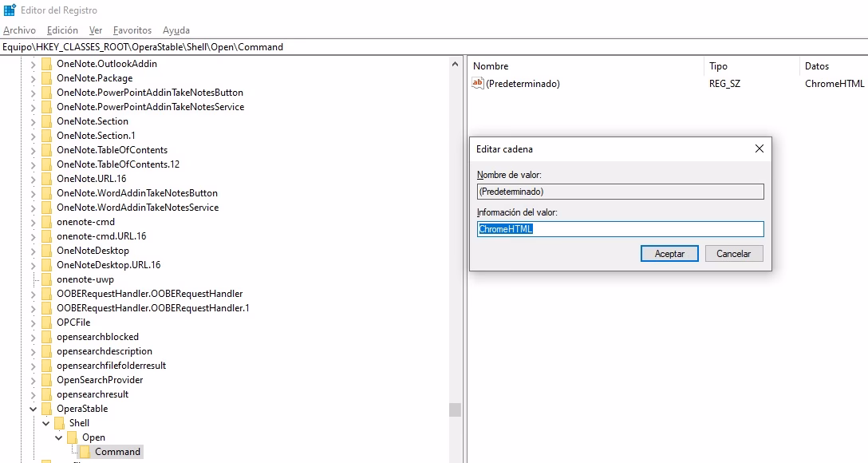The width and height of the screenshot is (868, 463).
Task: Select the opensearchblocked key label
Action: point(97,337)
